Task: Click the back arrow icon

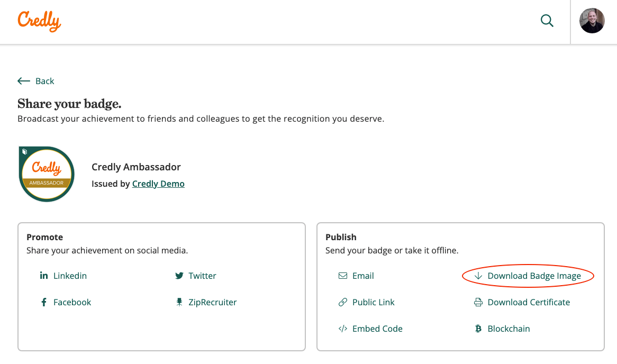Action: pyautogui.click(x=23, y=80)
